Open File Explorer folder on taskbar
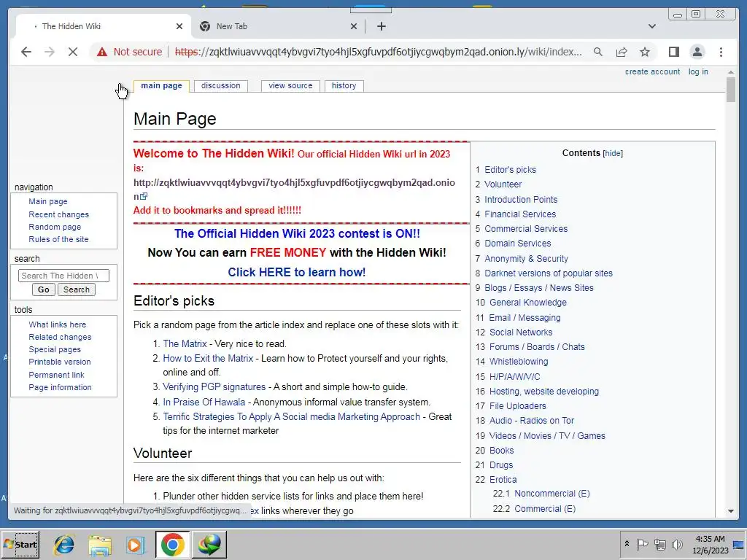 coord(100,544)
